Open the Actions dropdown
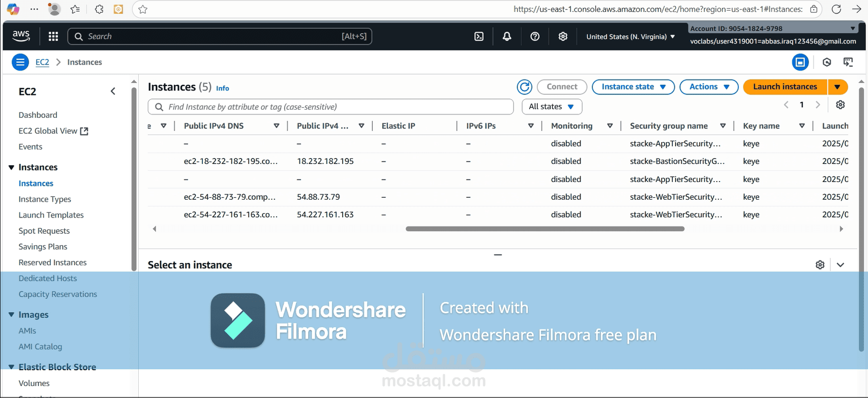868x398 pixels. tap(709, 87)
